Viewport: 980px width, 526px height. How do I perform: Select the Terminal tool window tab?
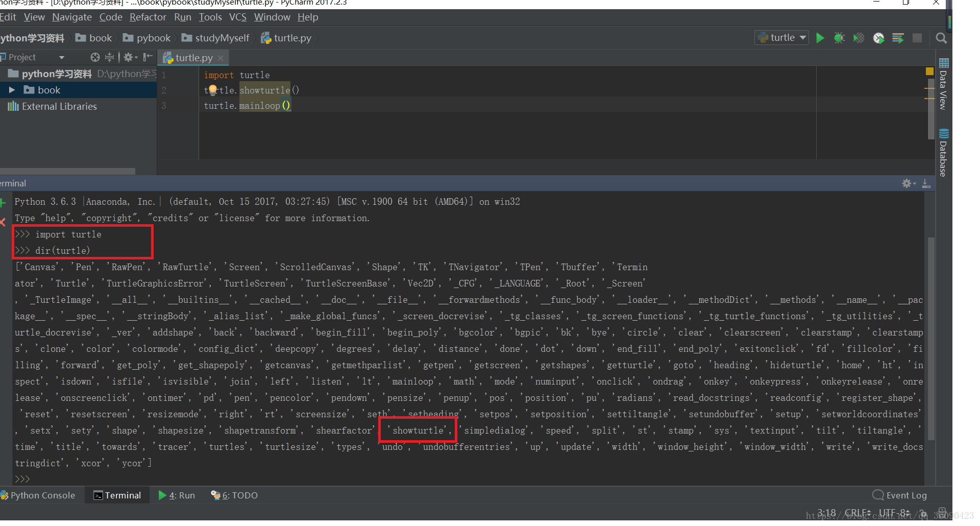[x=117, y=495]
